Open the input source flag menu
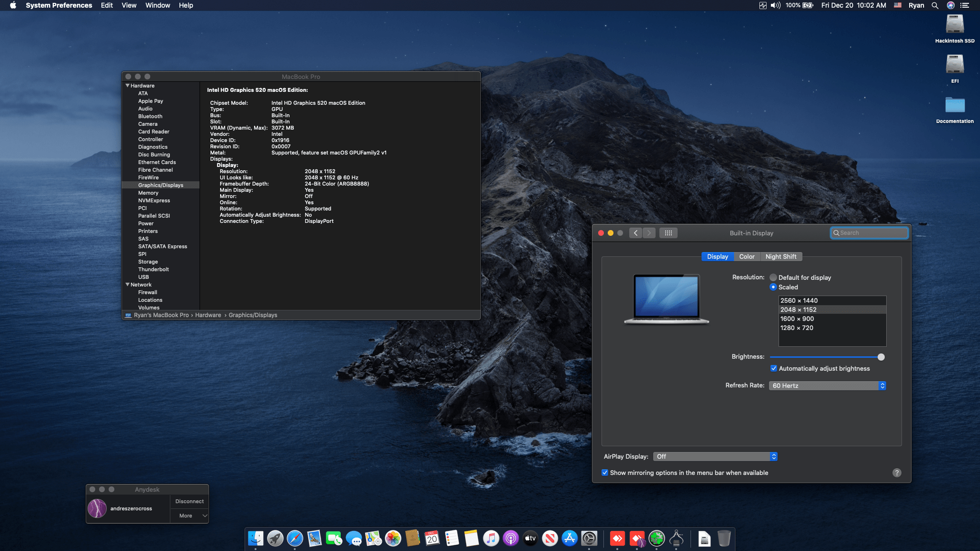 pos(898,5)
